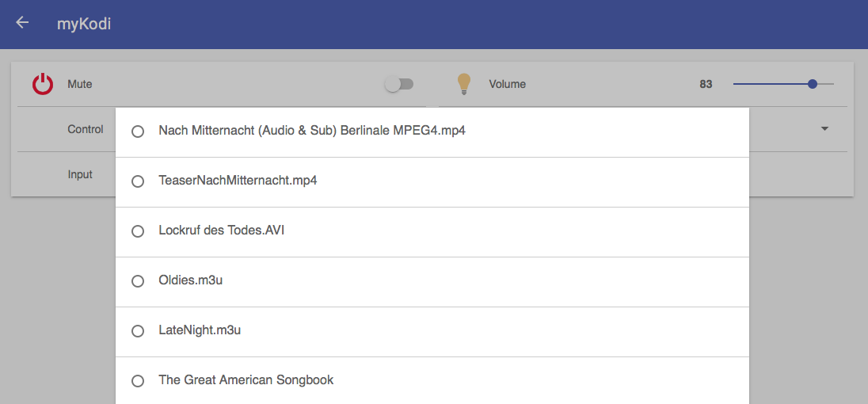Toggle the Mute switch
Viewport: 868px width, 404px height.
[x=399, y=84]
